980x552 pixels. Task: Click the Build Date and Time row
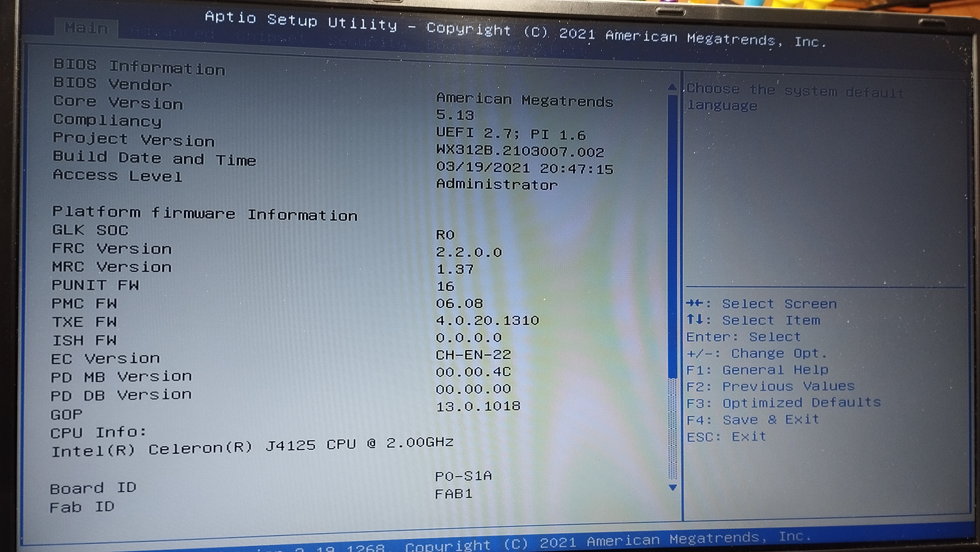click(154, 158)
